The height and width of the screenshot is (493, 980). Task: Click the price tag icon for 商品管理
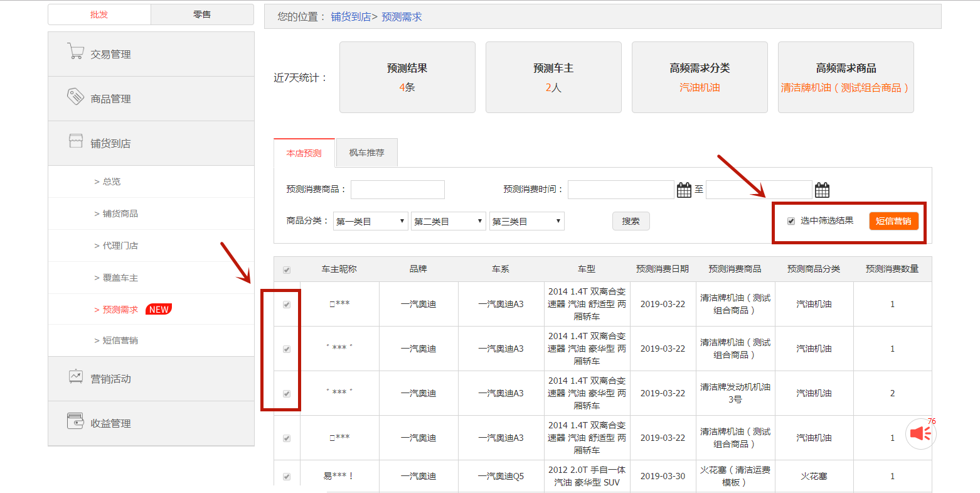pyautogui.click(x=75, y=97)
